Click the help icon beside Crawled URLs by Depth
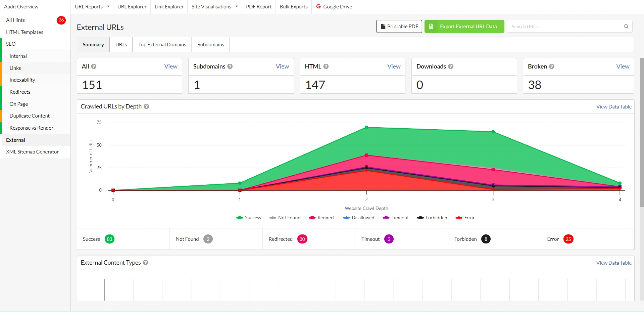Screen dimensions: 644x312 (x=146, y=106)
